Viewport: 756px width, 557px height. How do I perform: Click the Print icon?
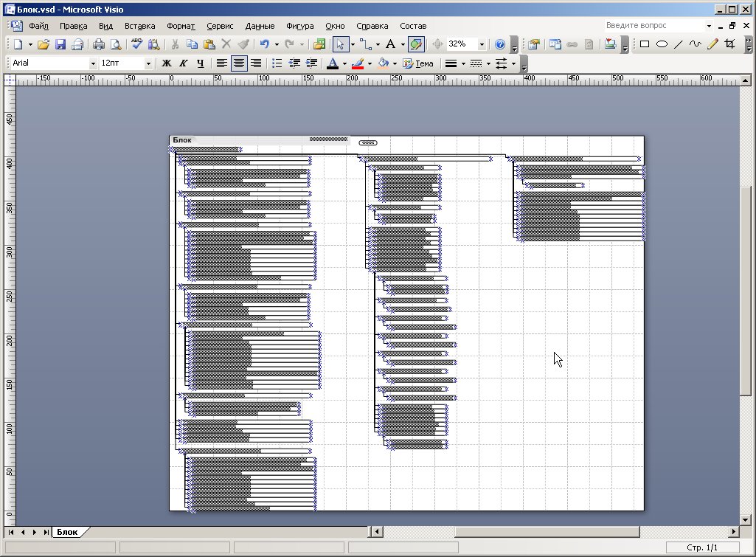tap(99, 44)
